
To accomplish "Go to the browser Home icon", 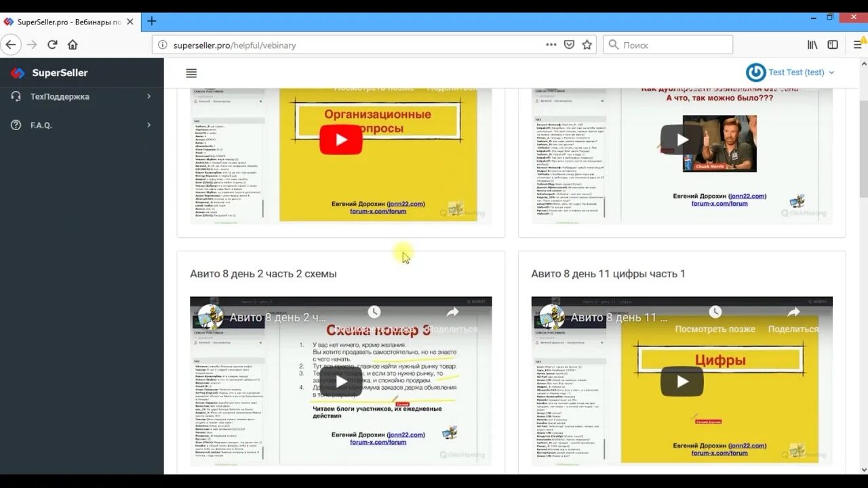I will click(73, 45).
